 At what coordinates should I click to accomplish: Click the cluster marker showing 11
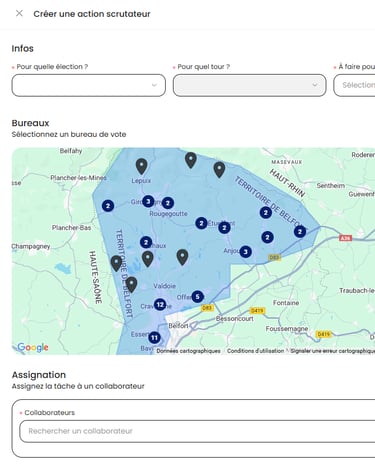154,338
